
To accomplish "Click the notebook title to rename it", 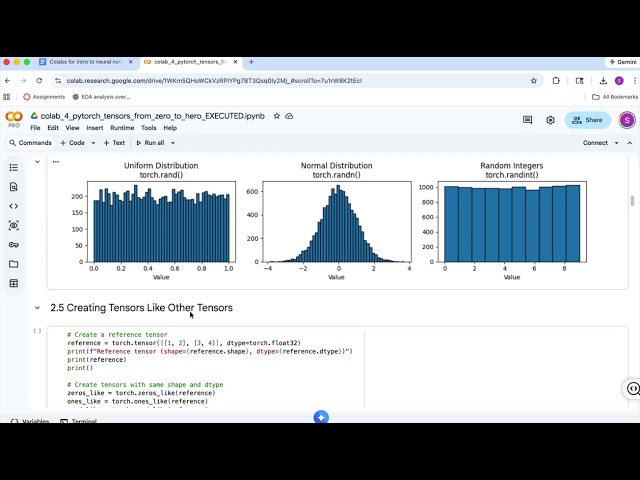I will click(x=153, y=116).
